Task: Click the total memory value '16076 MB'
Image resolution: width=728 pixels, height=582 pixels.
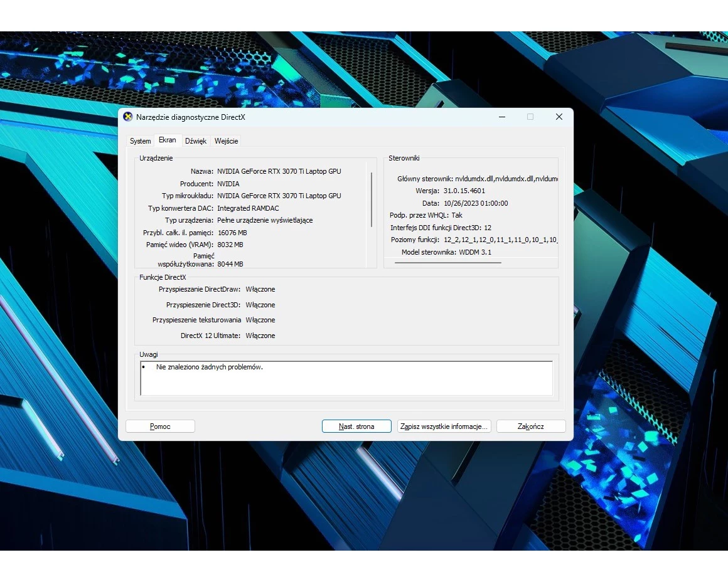Action: 232,233
